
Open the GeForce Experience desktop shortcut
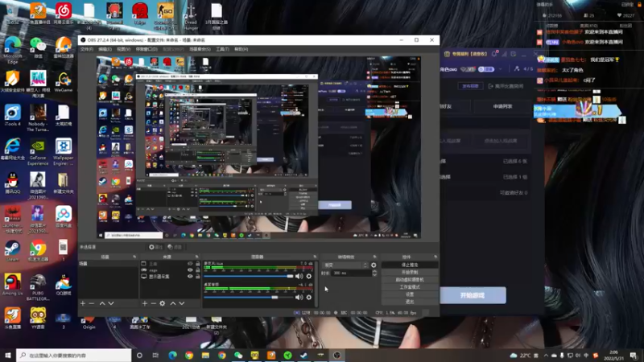[38, 152]
